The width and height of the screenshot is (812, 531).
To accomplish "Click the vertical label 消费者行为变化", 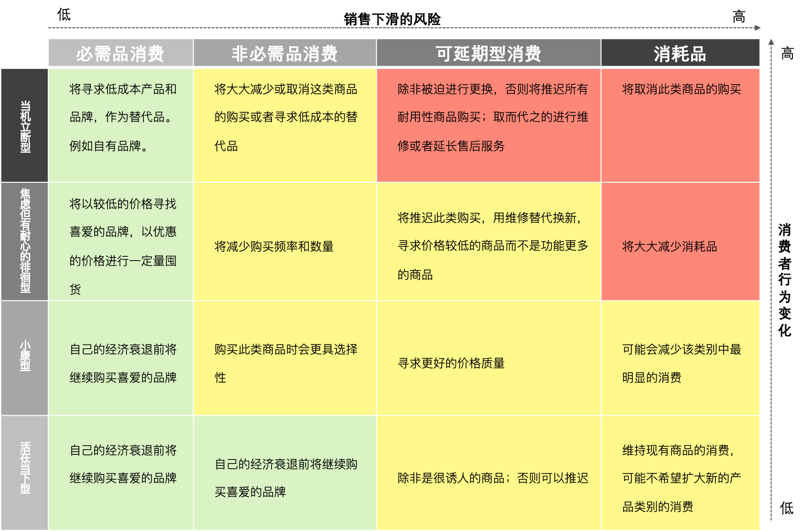I will [x=784, y=280].
